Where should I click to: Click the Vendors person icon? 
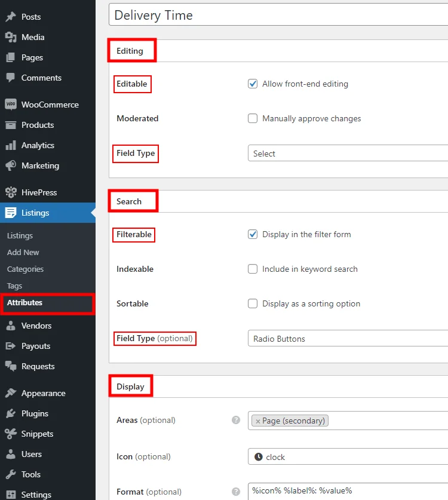tap(11, 326)
